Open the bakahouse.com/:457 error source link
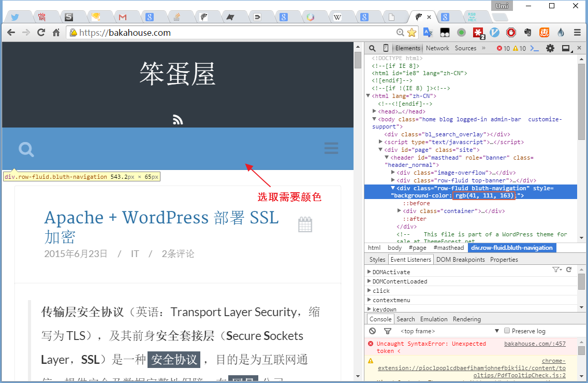This screenshot has height=383, width=588. tap(535, 344)
